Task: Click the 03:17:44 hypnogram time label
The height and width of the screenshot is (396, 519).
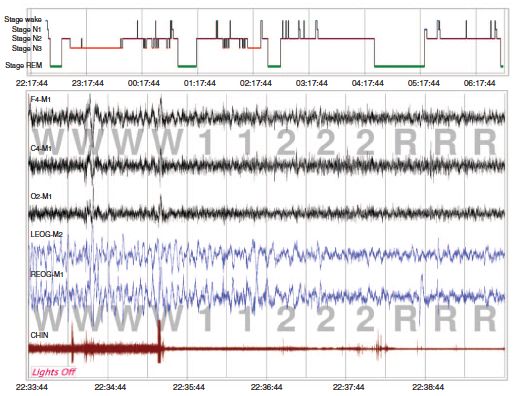Action: pos(312,83)
